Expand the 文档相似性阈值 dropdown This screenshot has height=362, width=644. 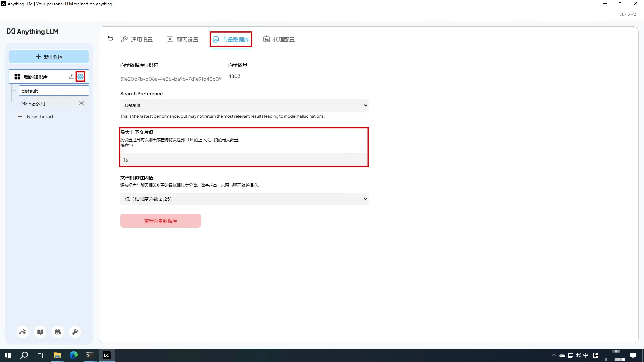coord(244,199)
